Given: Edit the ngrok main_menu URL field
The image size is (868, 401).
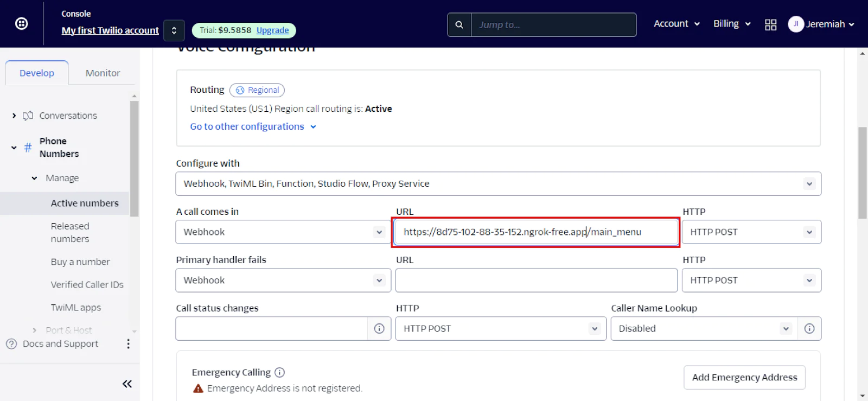Looking at the screenshot, I should pos(536,232).
